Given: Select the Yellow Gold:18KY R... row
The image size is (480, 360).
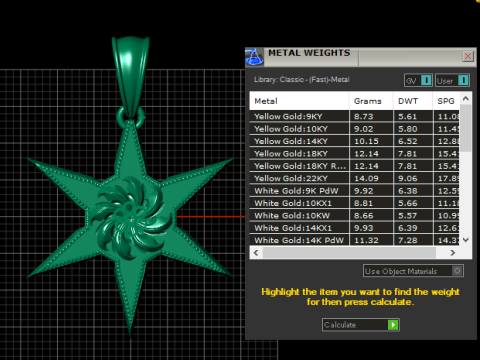Looking at the screenshot, I should 354,166.
